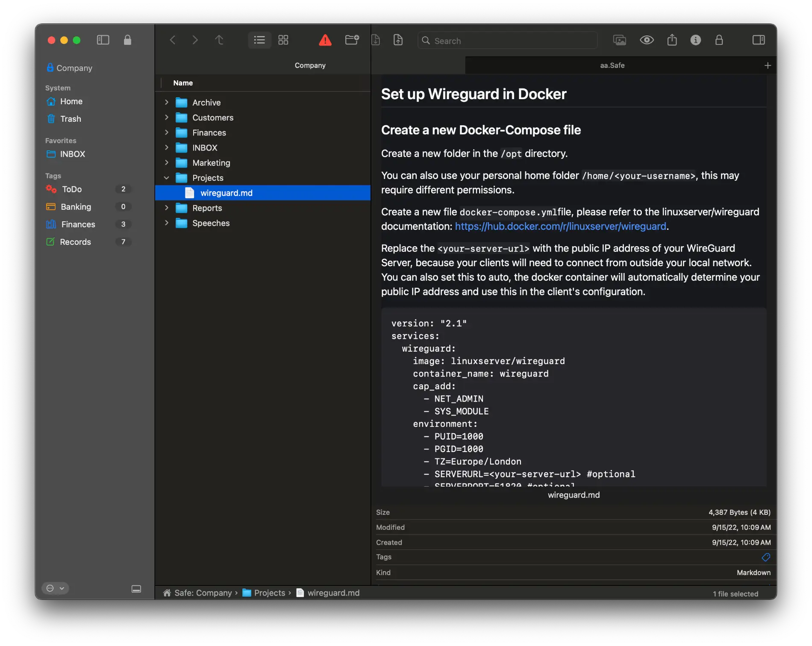Click the Size value 4,387 Bytes
This screenshot has width=812, height=646.
(739, 512)
